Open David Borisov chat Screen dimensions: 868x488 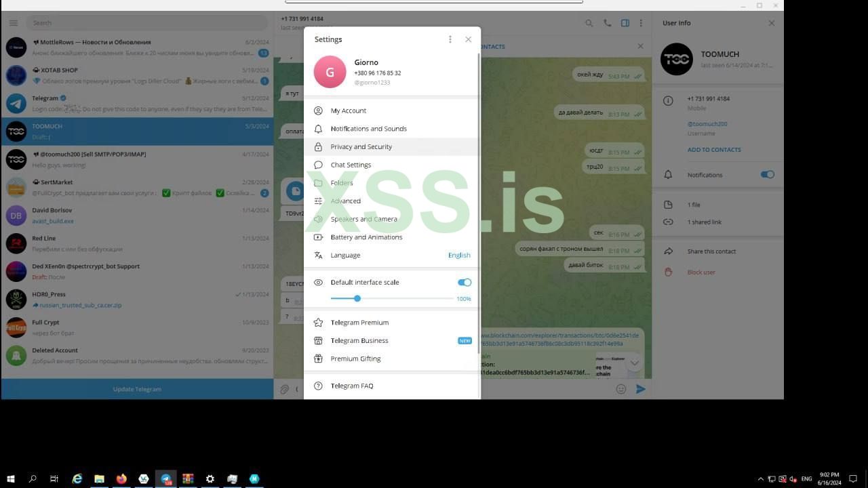[x=137, y=216]
